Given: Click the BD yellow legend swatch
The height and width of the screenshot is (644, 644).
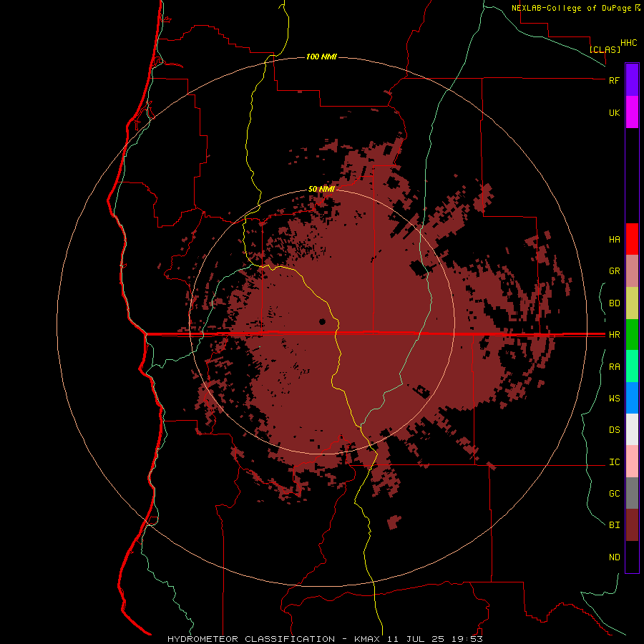Looking at the screenshot, I should pyautogui.click(x=632, y=303).
